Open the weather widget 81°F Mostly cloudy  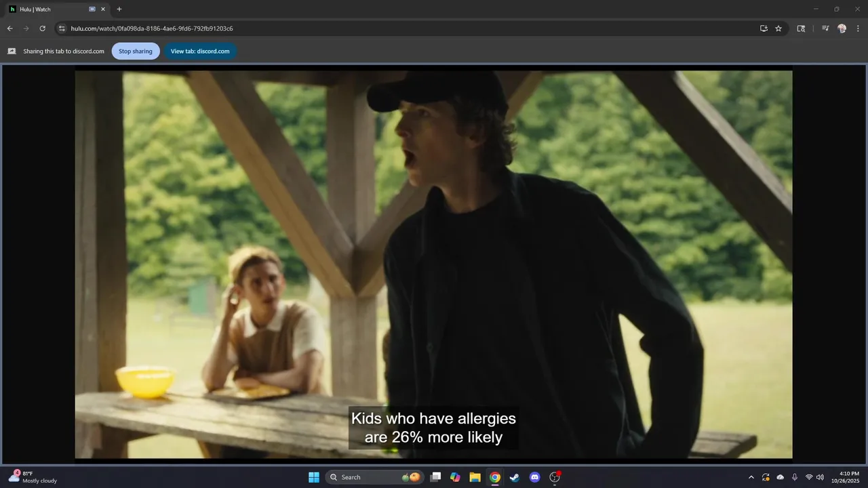[33, 477]
